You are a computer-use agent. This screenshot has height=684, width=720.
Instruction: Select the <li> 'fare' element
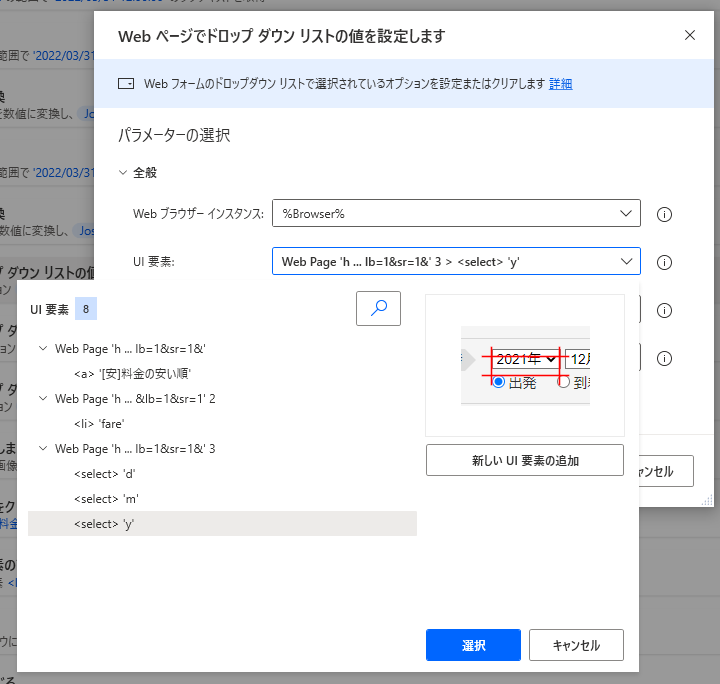102,424
